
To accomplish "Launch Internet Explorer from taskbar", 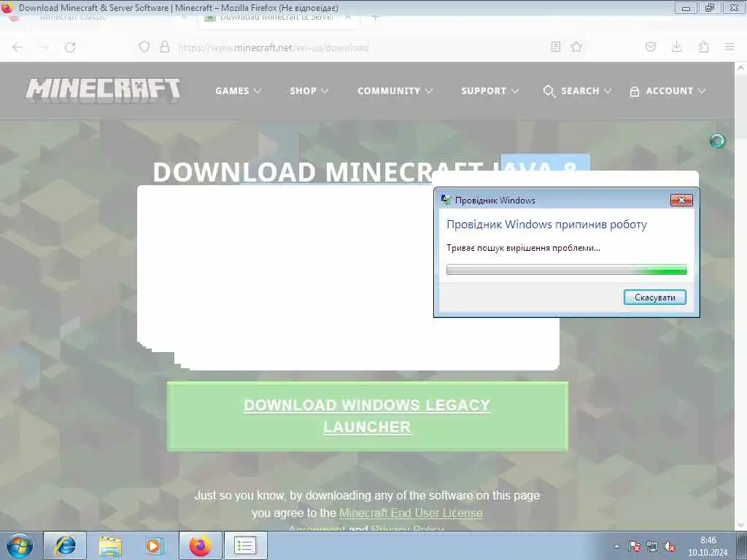I will [x=65, y=545].
